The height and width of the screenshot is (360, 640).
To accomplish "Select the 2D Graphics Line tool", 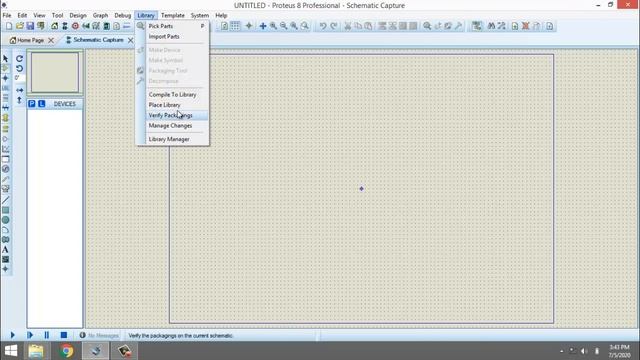I will coord(5,200).
